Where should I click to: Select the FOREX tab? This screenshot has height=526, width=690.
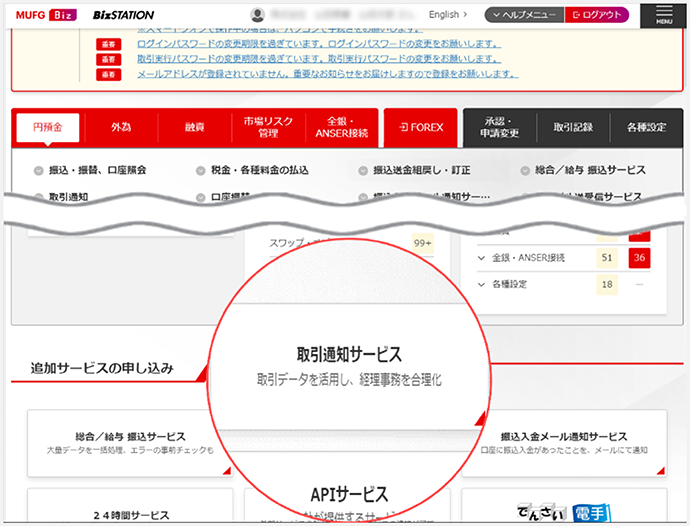coord(420,128)
